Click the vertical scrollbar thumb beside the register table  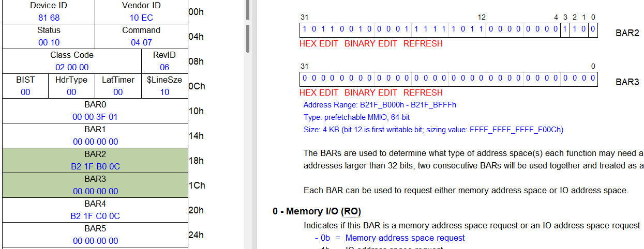(x=248, y=39)
